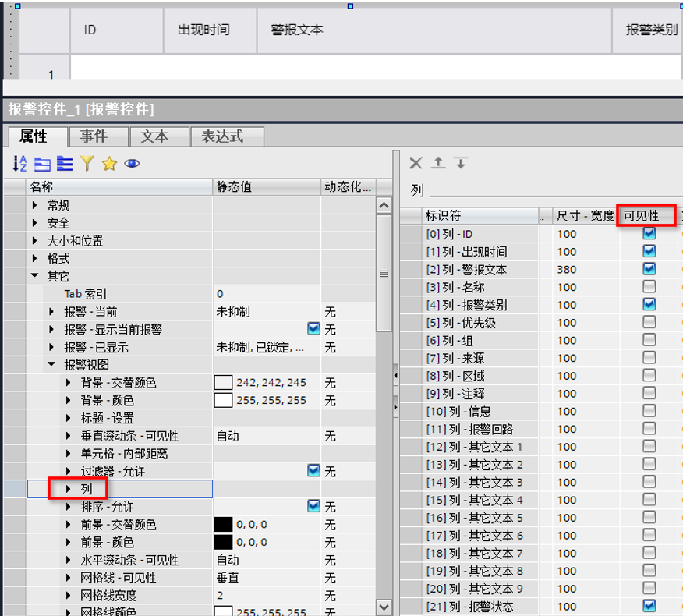Image resolution: width=683 pixels, height=616 pixels.
Task: Uncheck visibility for column ID
Action: coord(649,234)
